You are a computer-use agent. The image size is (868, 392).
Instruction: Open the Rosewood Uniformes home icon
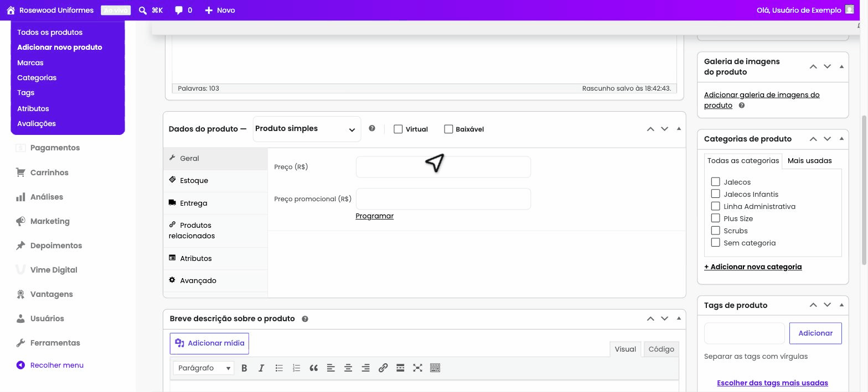coord(11,10)
